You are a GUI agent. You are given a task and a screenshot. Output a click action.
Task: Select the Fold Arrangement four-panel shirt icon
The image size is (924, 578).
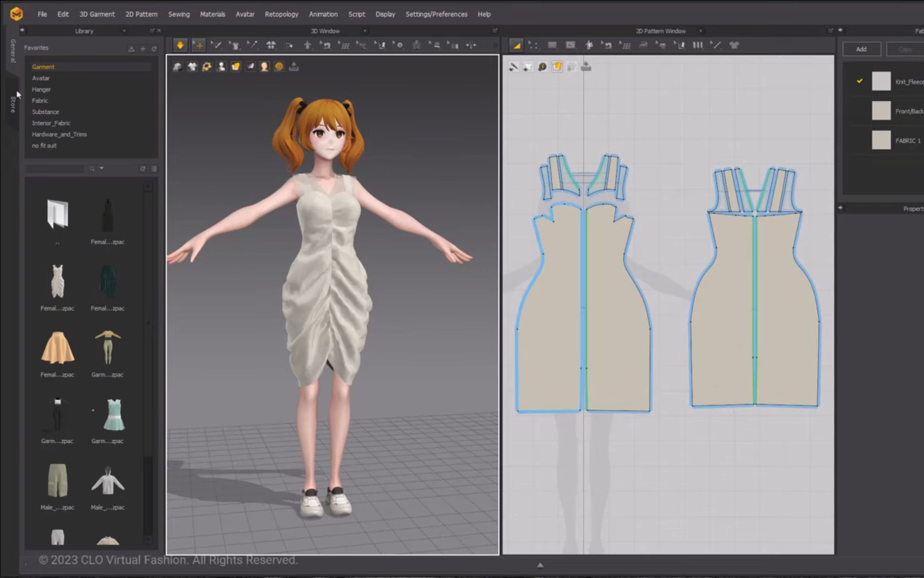pyautogui.click(x=271, y=45)
